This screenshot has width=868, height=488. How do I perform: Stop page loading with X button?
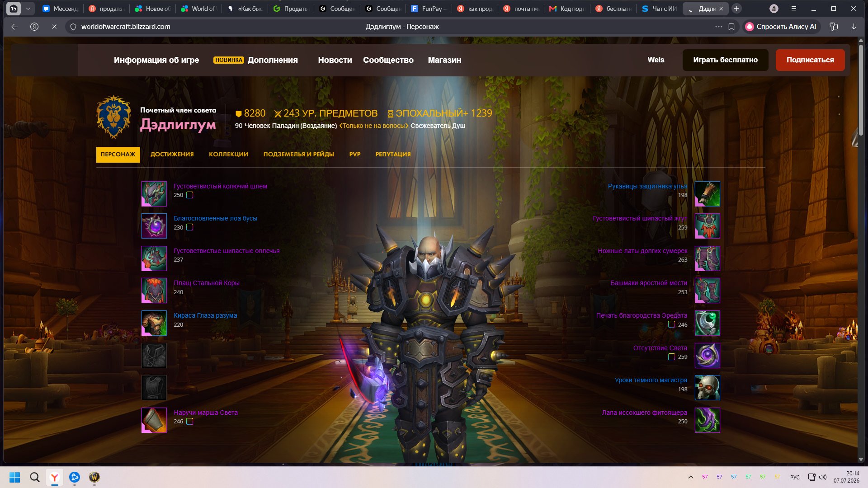point(54,27)
